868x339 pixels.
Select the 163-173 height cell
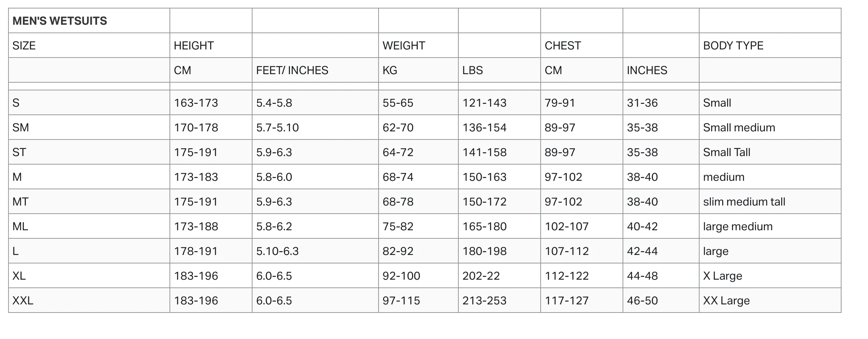pos(211,102)
